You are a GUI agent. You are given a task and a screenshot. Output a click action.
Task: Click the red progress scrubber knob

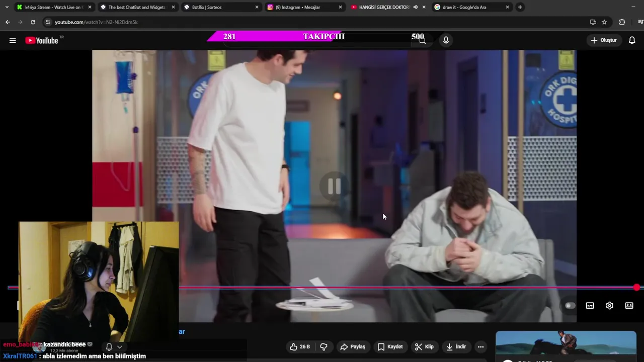(x=636, y=288)
